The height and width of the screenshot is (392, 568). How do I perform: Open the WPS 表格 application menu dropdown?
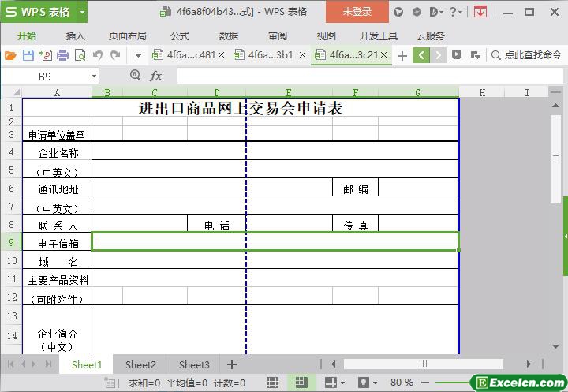[x=43, y=12]
